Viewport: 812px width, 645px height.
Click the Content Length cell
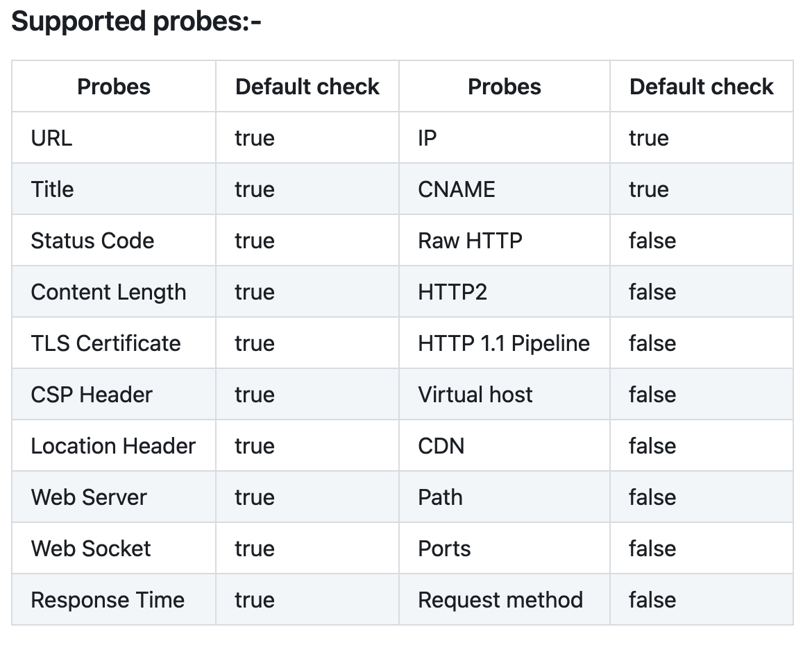click(x=114, y=291)
